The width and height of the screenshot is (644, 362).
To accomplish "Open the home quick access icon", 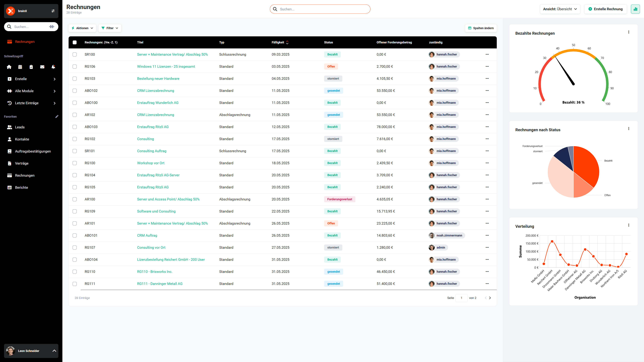I will tap(9, 67).
